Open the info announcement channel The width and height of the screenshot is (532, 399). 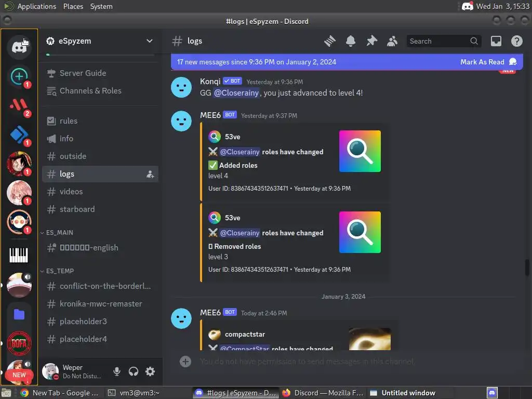pos(100,138)
